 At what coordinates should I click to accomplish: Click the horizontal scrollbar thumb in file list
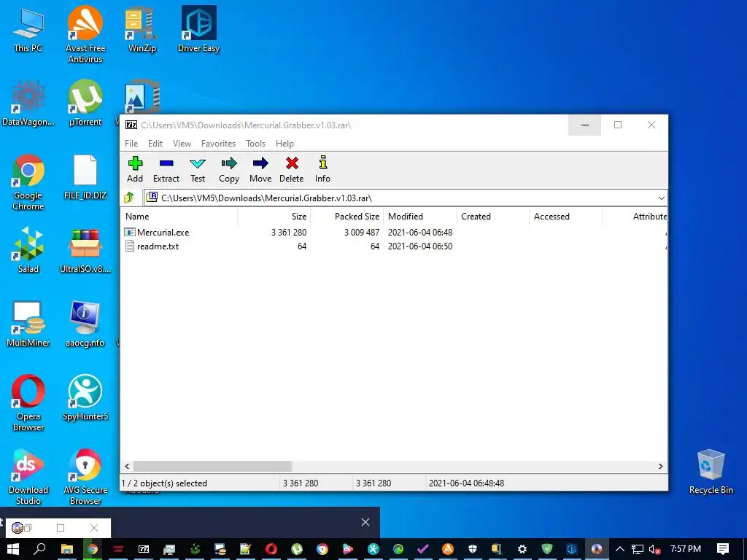[x=212, y=466]
